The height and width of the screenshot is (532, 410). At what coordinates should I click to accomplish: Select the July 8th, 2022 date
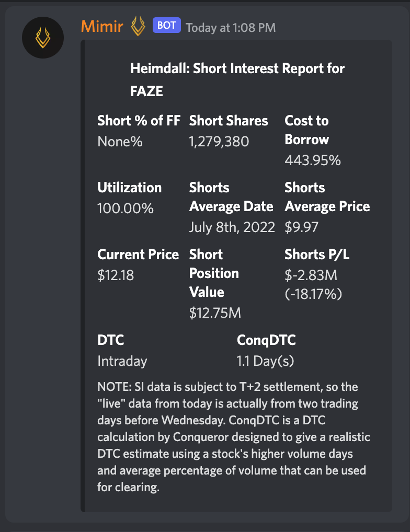232,227
